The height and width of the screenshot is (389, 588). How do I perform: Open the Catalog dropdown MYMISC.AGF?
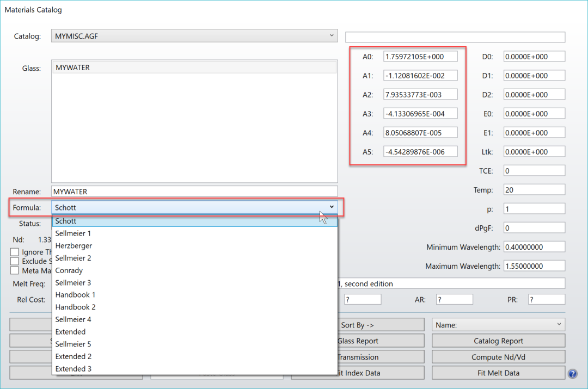tap(194, 36)
